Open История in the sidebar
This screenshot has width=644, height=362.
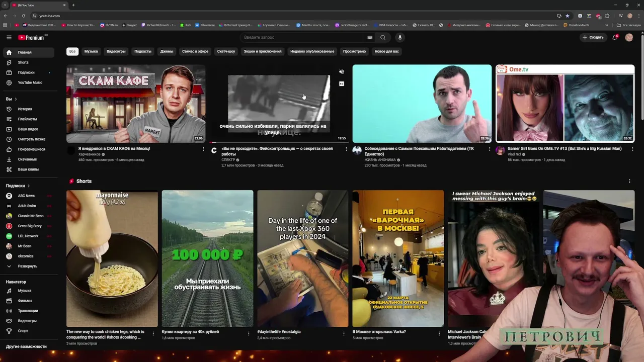point(29,109)
